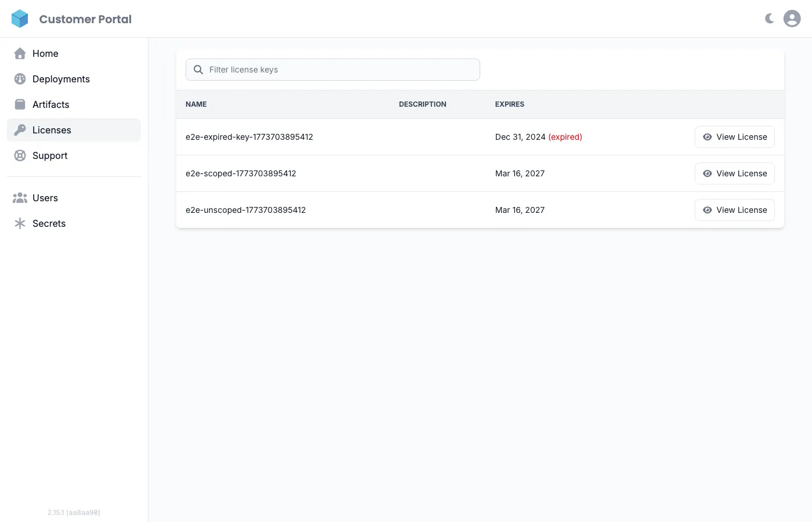
Task: Click the Filter license keys input field
Action: click(x=332, y=69)
